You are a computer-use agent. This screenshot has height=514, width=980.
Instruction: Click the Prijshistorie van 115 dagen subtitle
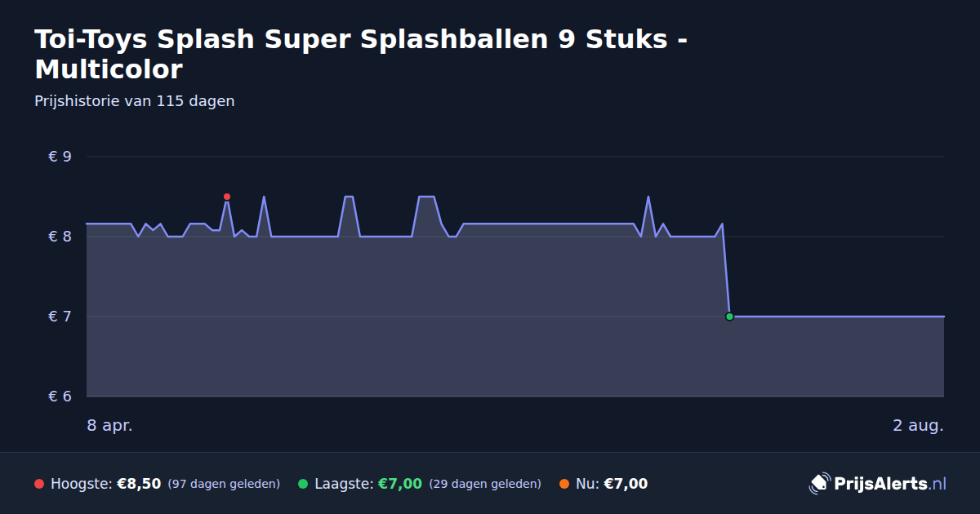coord(135,101)
